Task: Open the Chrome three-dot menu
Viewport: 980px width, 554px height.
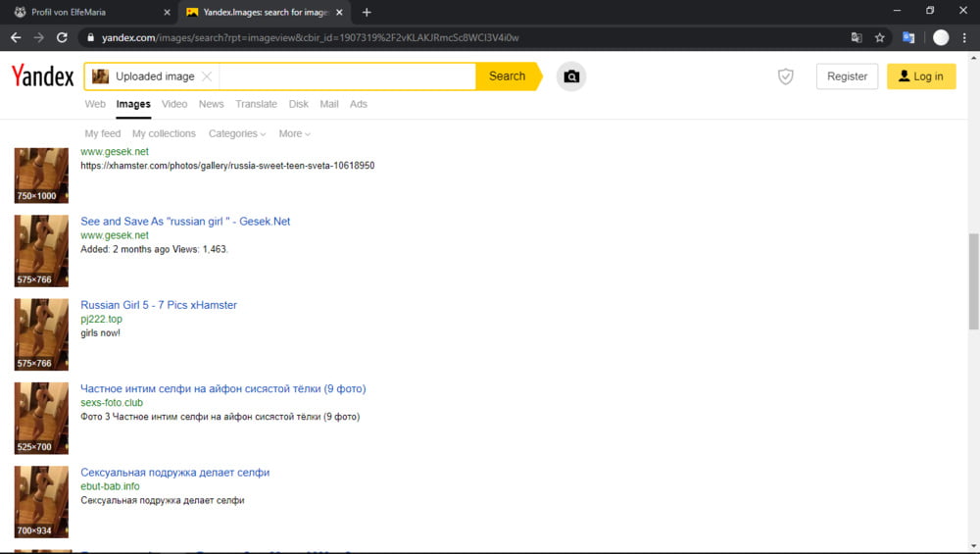Action: pos(964,37)
